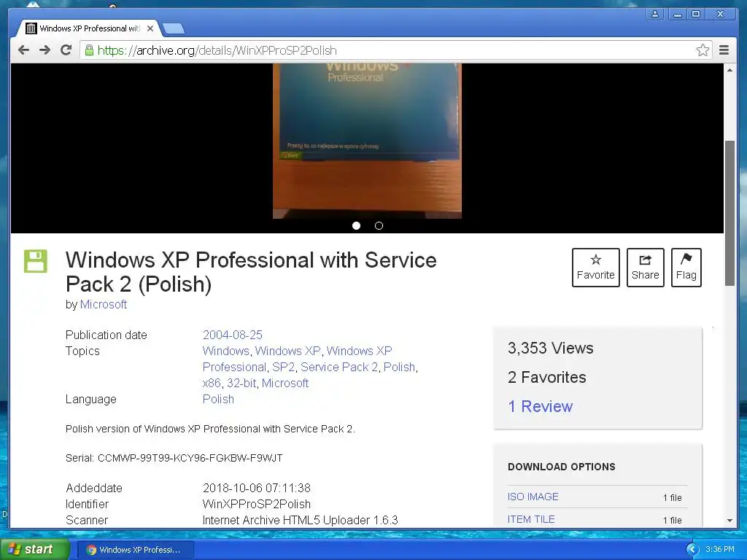
Task: Go back with the browser back arrow
Action: (x=23, y=50)
